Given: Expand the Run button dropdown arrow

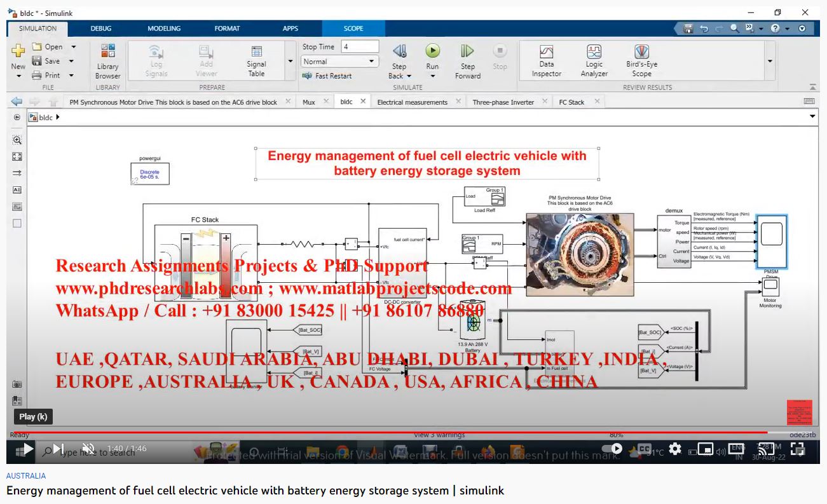Looking at the screenshot, I should pos(432,76).
